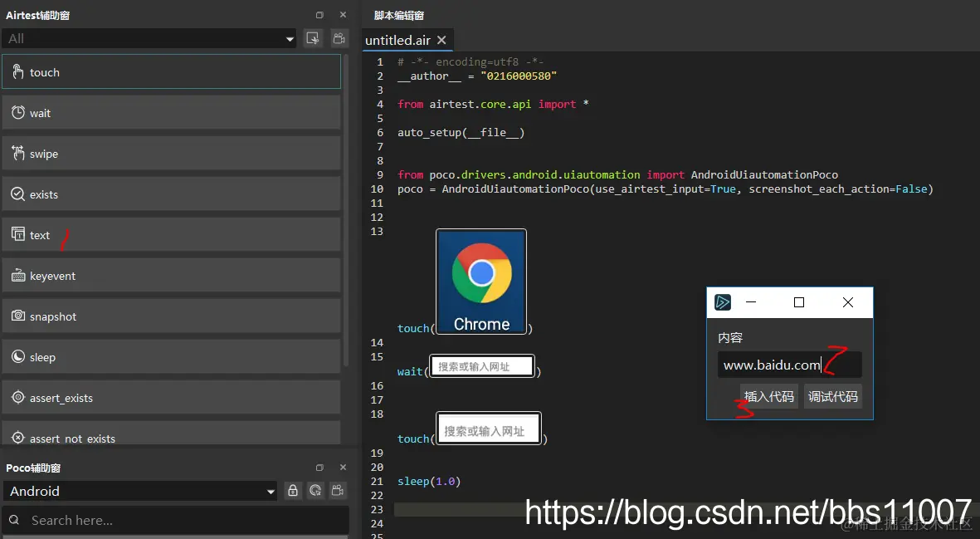Click the www.baidu.com content field
The height and width of the screenshot is (539, 980).
coord(789,365)
